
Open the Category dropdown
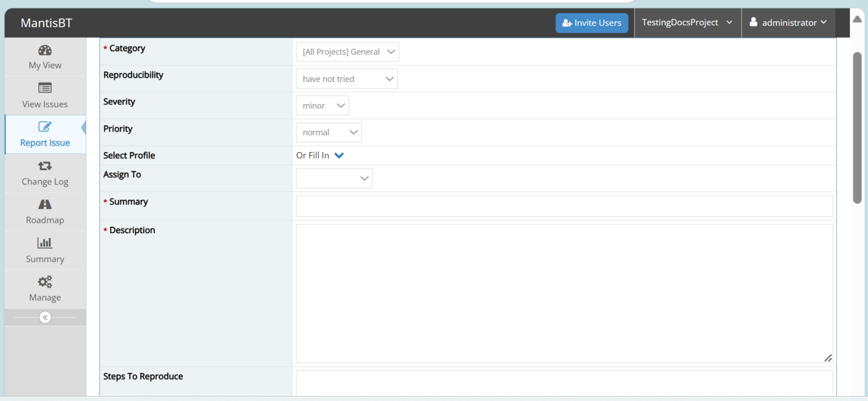click(x=347, y=51)
